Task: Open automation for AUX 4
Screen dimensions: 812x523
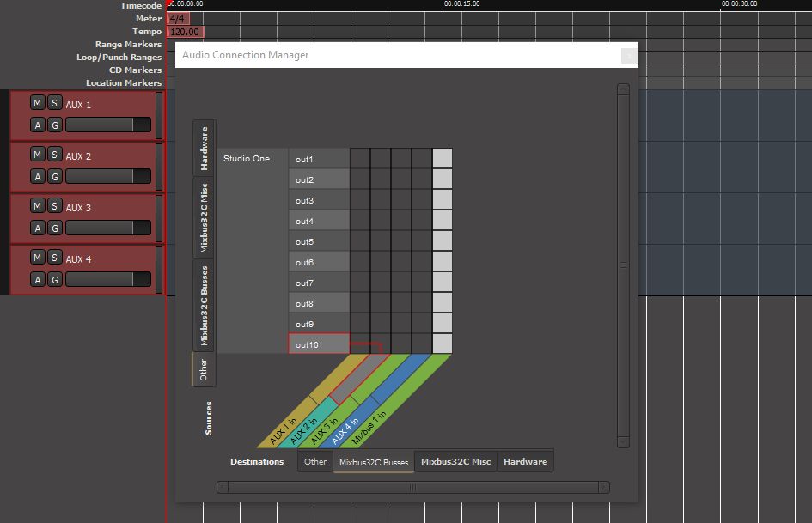Action: [x=37, y=280]
